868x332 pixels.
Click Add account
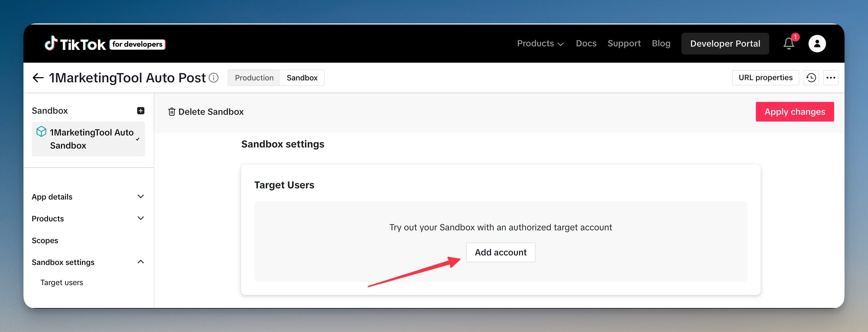pos(500,252)
